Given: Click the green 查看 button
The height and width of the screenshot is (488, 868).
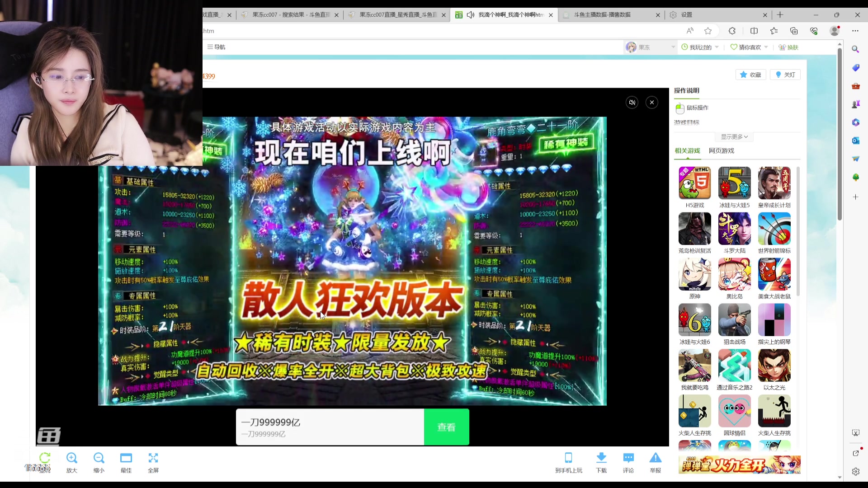Looking at the screenshot, I should pos(446,427).
